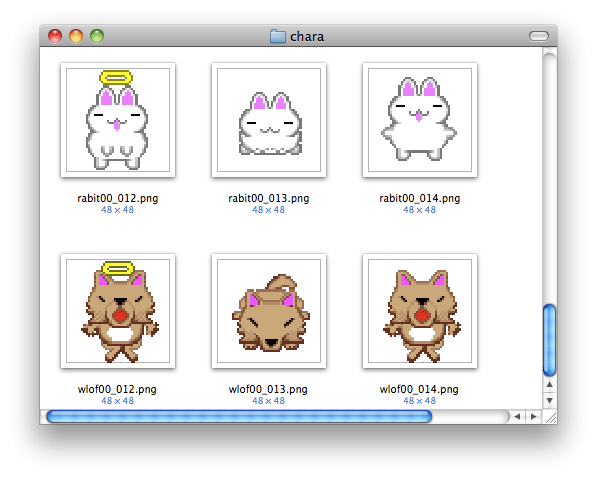597x479 pixels.
Task: Select the rabit00_012.png angel rabbit thumbnail
Action: pyautogui.click(x=118, y=120)
